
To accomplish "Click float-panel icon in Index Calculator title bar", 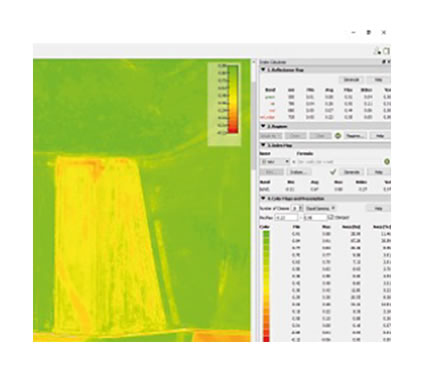I will point(384,62).
